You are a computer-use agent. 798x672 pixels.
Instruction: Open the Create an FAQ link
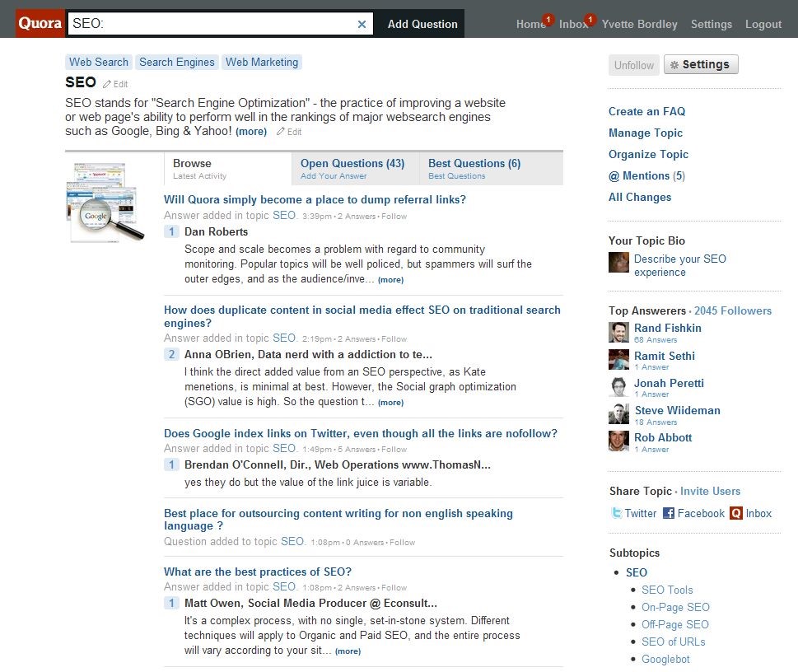point(646,111)
